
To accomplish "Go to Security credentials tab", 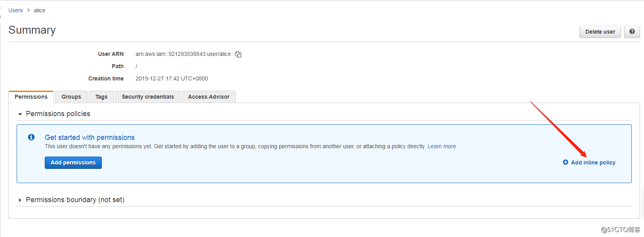I will (x=148, y=97).
